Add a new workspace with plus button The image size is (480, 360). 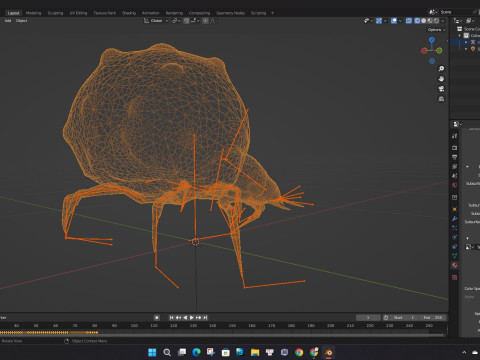click(272, 13)
